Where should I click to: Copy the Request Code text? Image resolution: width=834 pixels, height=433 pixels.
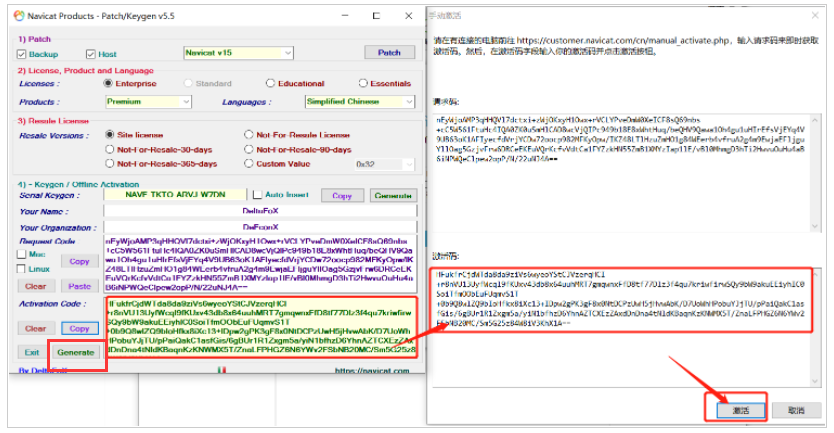tap(79, 261)
